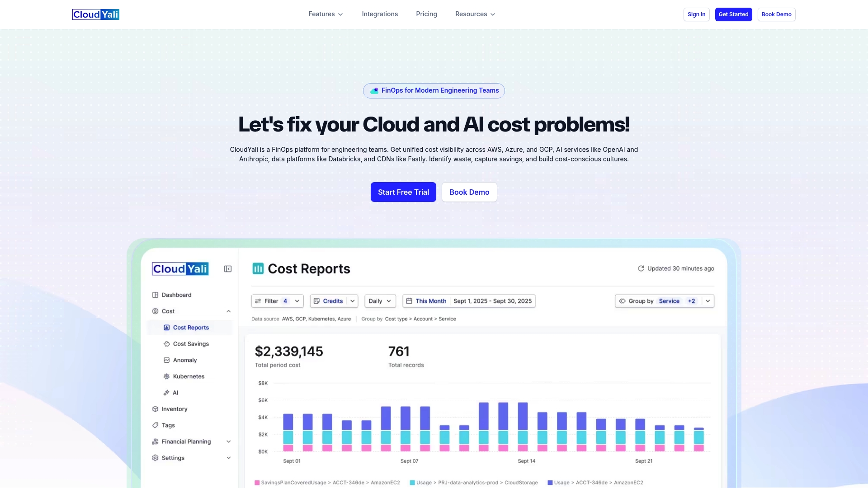Click the Updated 30 minutes ago text

pyautogui.click(x=681, y=268)
